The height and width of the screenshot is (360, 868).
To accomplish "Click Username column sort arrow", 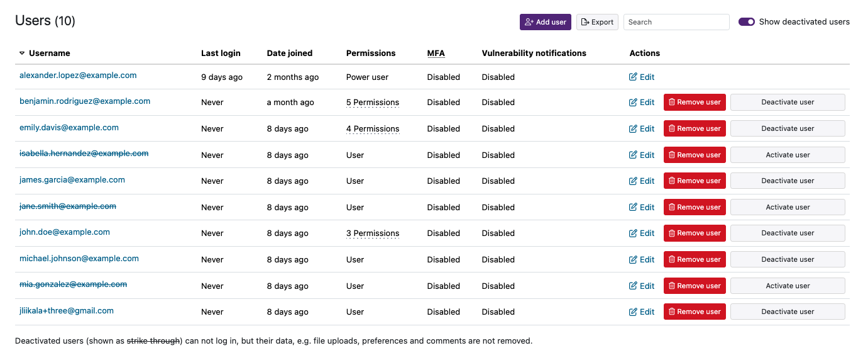I will pos(22,53).
